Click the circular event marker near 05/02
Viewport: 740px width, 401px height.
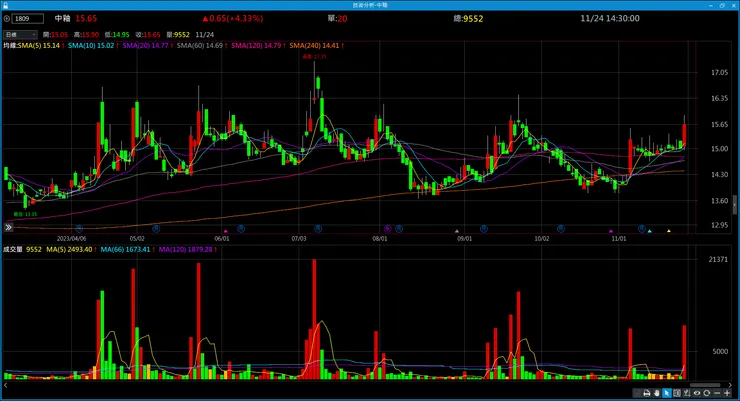click(156, 229)
